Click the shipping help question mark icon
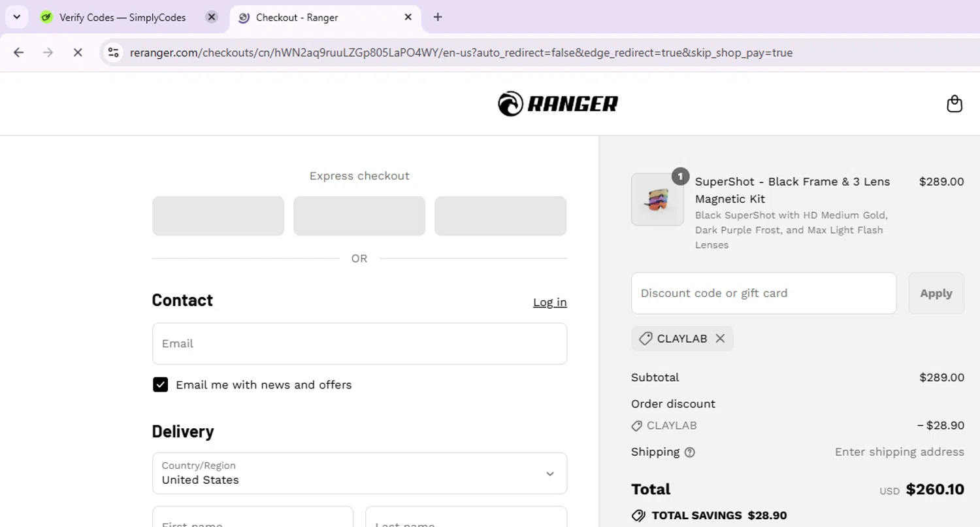The image size is (980, 527). coord(690,452)
